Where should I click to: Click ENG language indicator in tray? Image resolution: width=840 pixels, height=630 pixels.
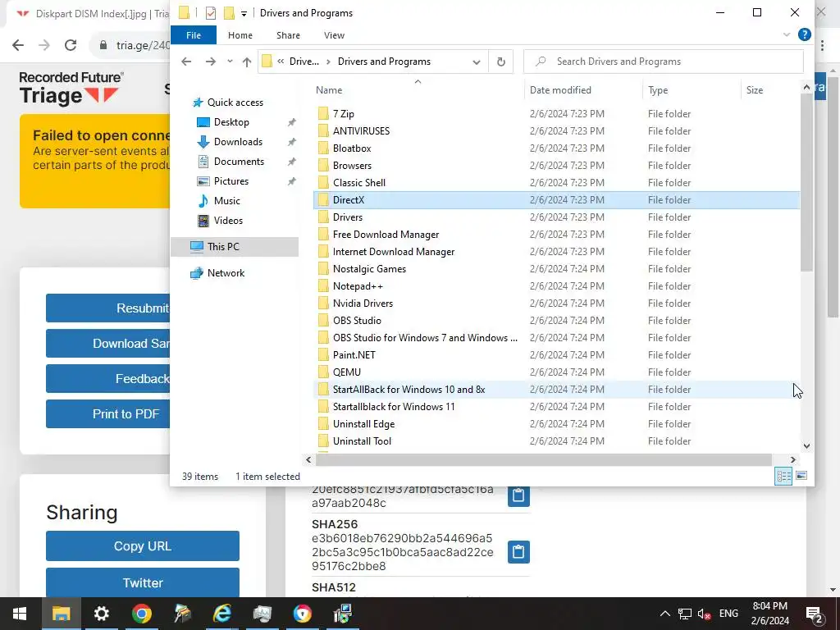728,614
